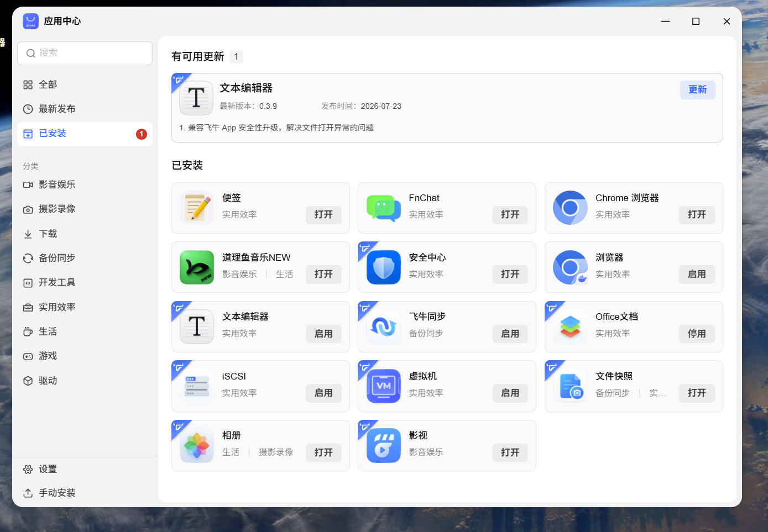Click 启用 for 文本编辑器

pos(323,334)
